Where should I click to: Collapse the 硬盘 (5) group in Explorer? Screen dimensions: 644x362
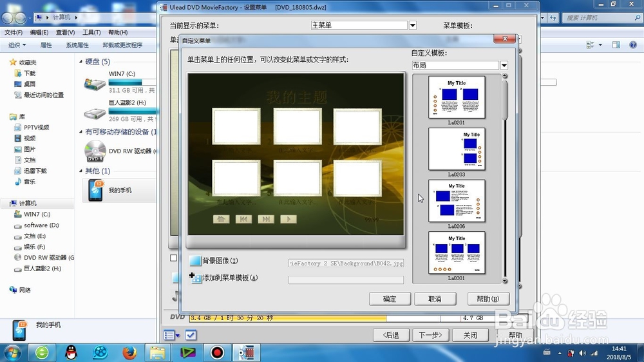point(80,62)
